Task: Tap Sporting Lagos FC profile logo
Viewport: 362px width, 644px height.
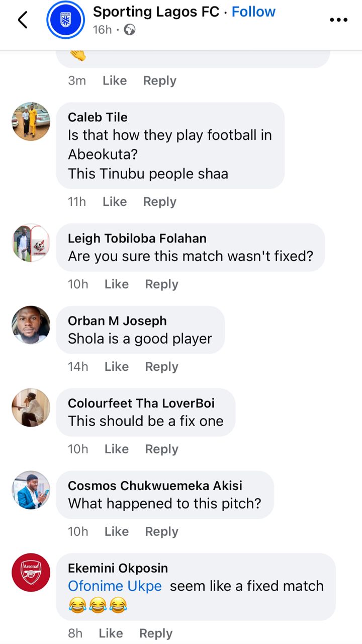Action: click(65, 20)
